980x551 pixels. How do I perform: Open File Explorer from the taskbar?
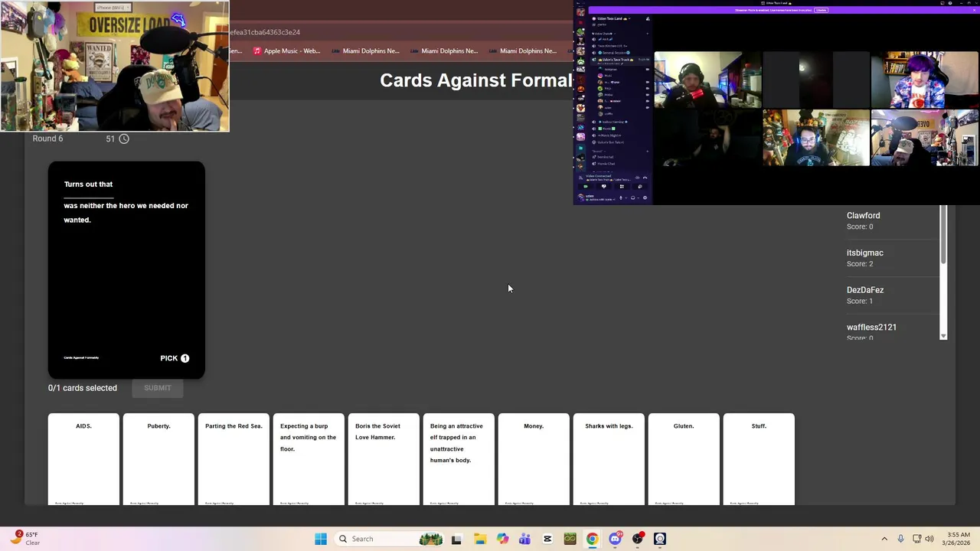tap(480, 539)
